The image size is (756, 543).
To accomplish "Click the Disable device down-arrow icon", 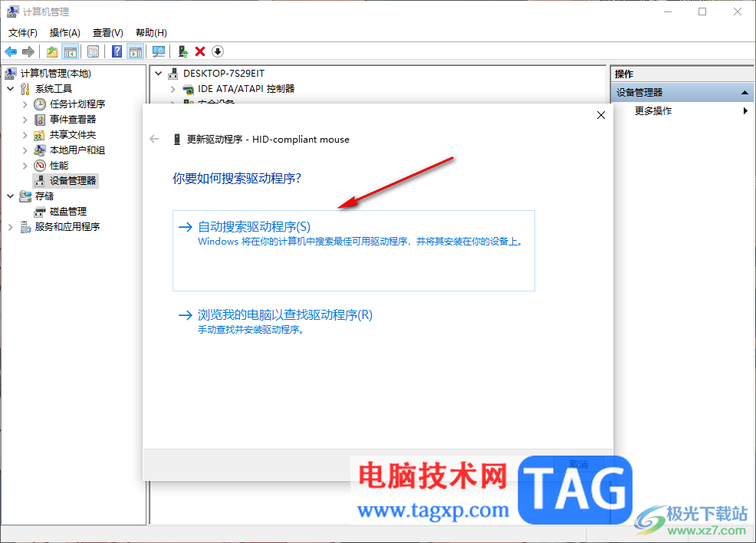I will coord(218,51).
